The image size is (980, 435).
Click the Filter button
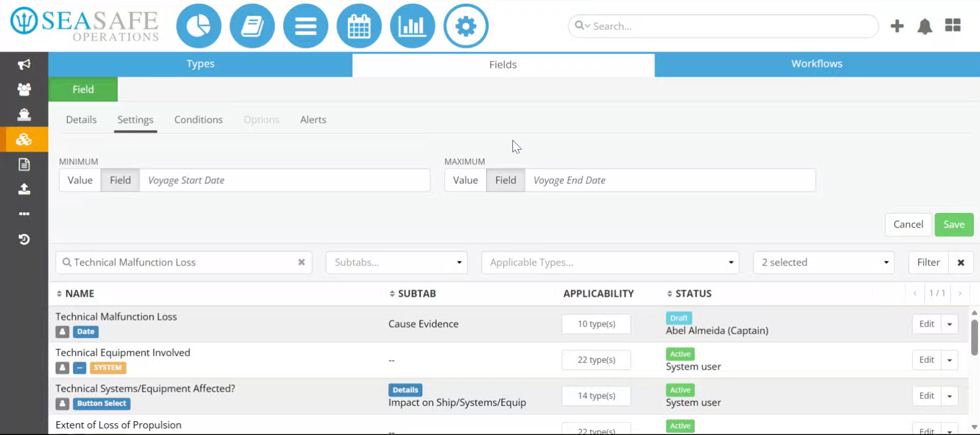928,262
